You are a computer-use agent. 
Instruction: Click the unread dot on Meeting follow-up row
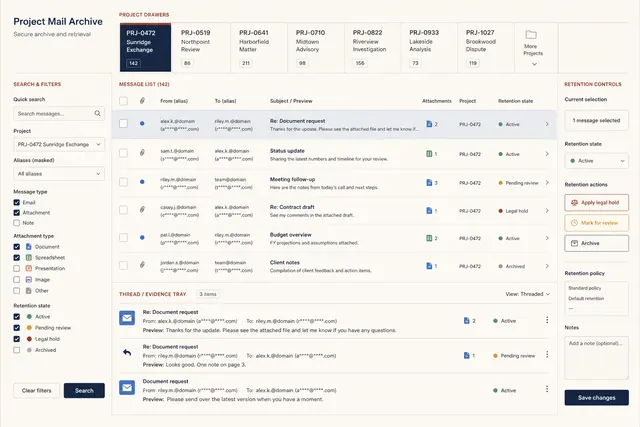point(142,182)
